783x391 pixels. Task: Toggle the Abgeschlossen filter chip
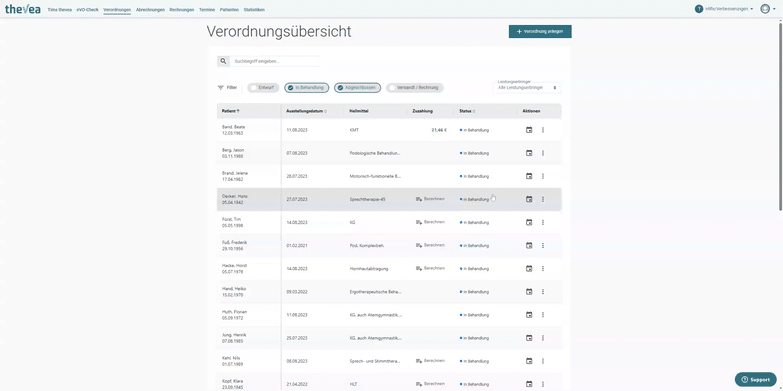pyautogui.click(x=358, y=87)
